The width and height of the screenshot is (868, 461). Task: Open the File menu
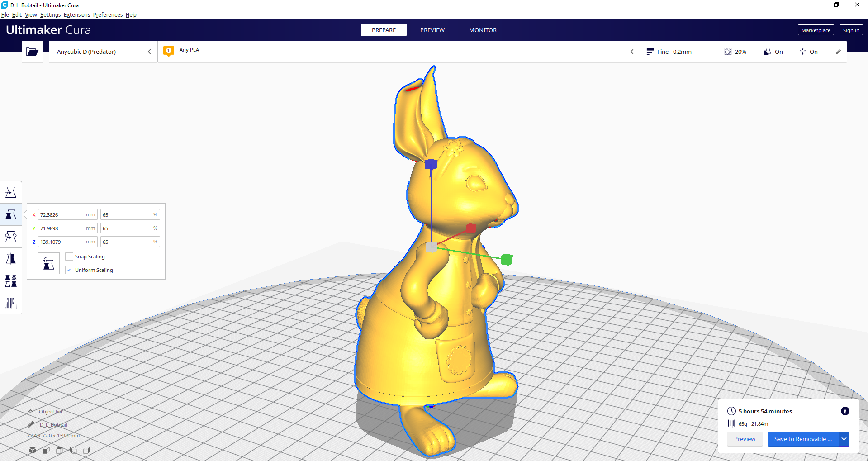[5, 14]
